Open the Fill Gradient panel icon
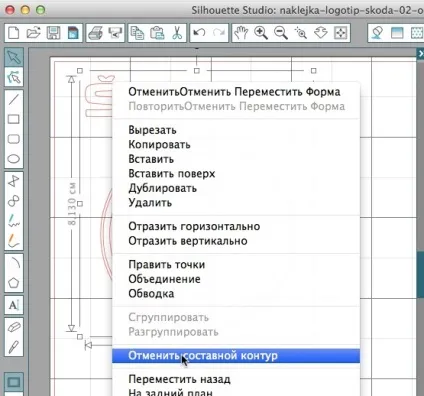Screen dimensions: 424x396 [x=397, y=33]
